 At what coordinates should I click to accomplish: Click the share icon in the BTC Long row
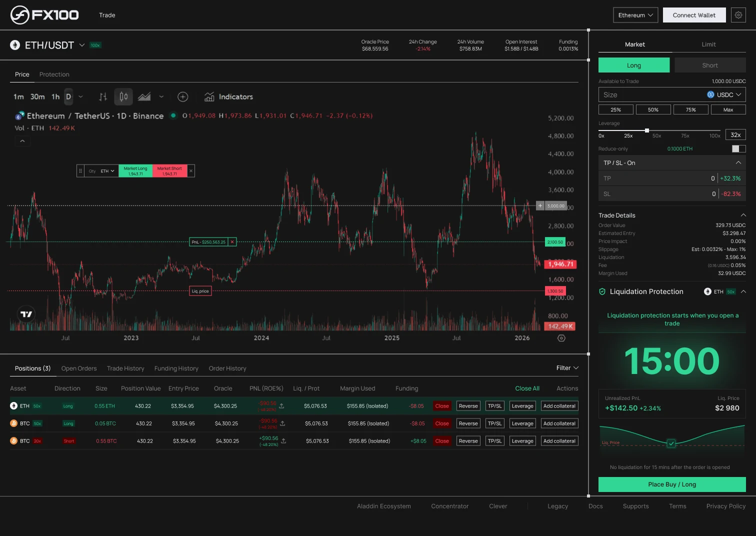click(282, 423)
